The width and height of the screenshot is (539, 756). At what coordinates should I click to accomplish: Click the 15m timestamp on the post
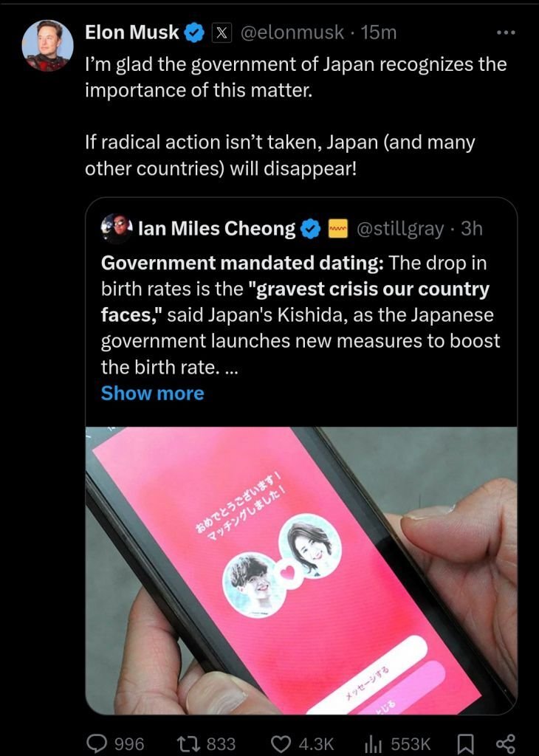tap(379, 32)
